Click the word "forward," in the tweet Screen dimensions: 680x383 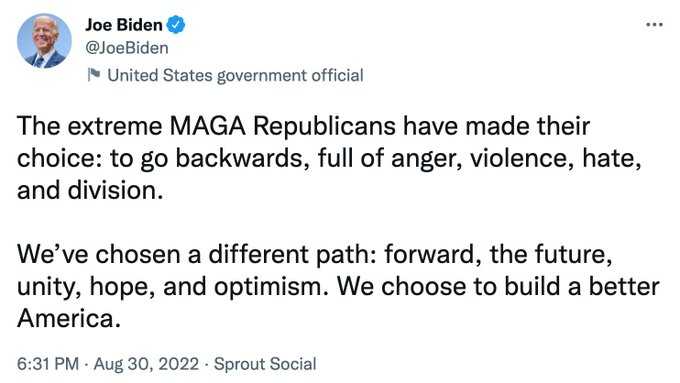(x=433, y=254)
